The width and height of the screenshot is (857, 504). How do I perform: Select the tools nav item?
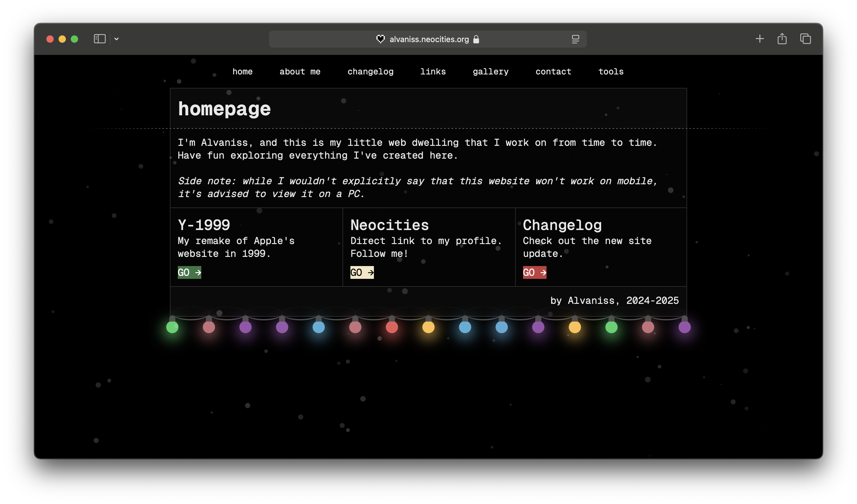point(611,72)
